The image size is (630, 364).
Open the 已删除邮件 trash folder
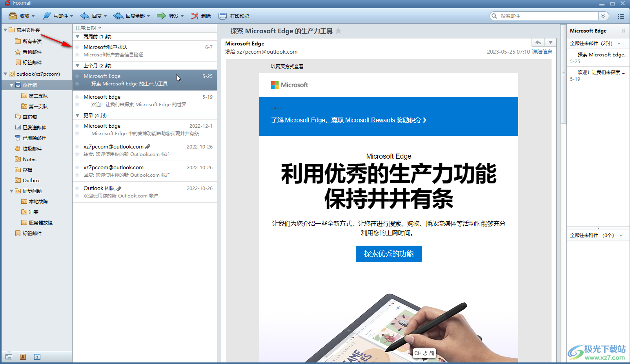pos(31,138)
